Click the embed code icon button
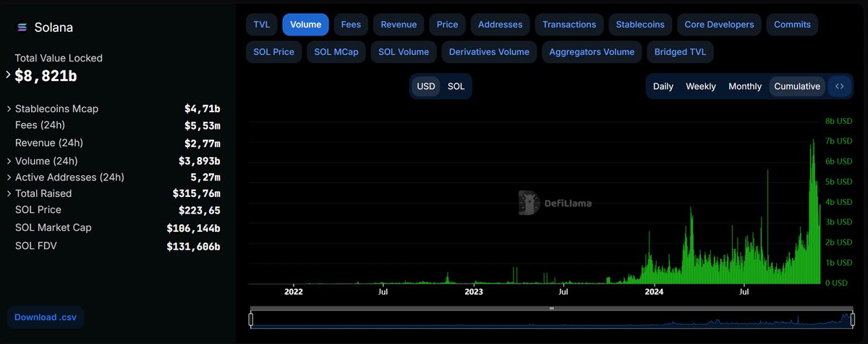This screenshot has height=344, width=868. point(839,86)
